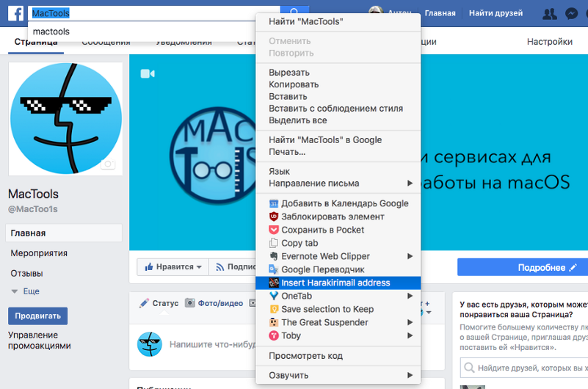The image size is (588, 389).
Task: Expand The Great Suspender submenu arrow
Action: pyautogui.click(x=410, y=322)
